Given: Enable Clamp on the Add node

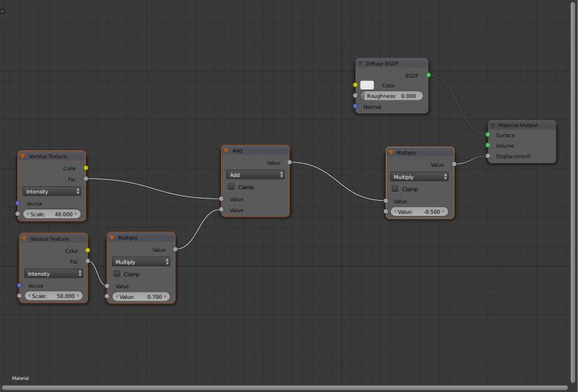Looking at the screenshot, I should [x=231, y=187].
